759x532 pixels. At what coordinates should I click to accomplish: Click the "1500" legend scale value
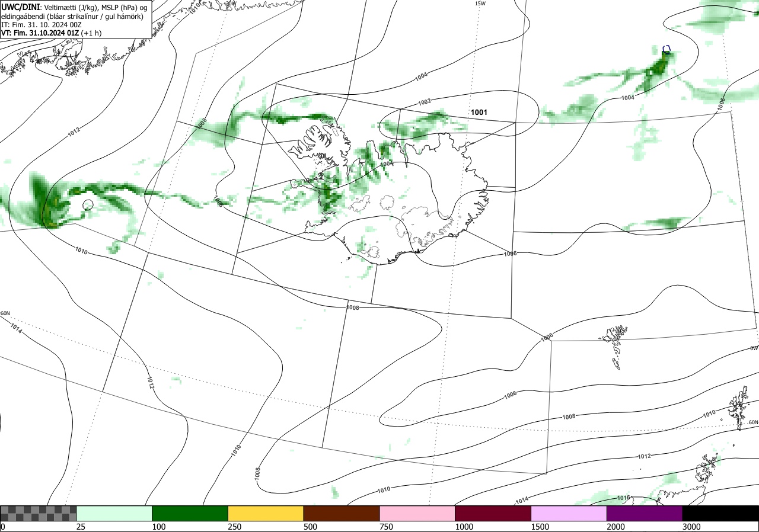[540, 527]
